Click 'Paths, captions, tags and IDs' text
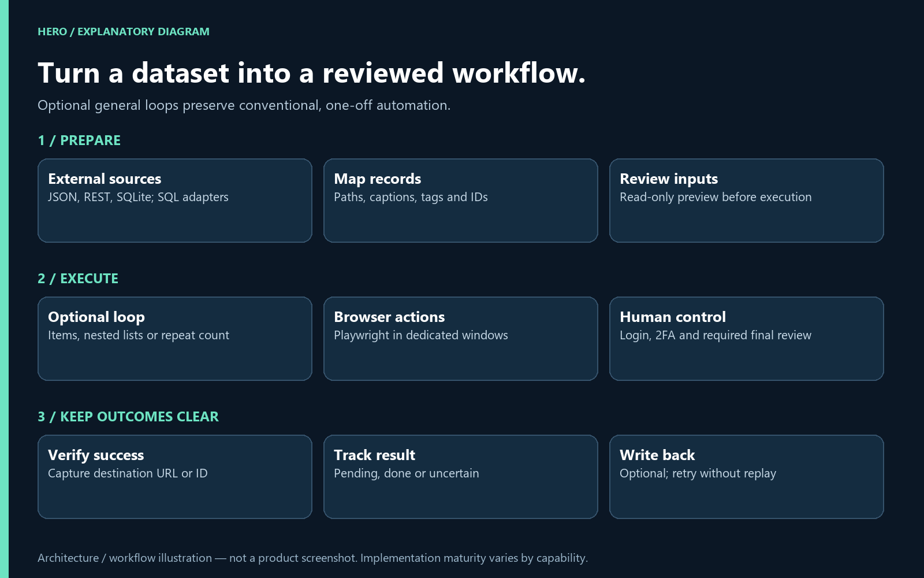The image size is (924, 578). [x=411, y=197]
